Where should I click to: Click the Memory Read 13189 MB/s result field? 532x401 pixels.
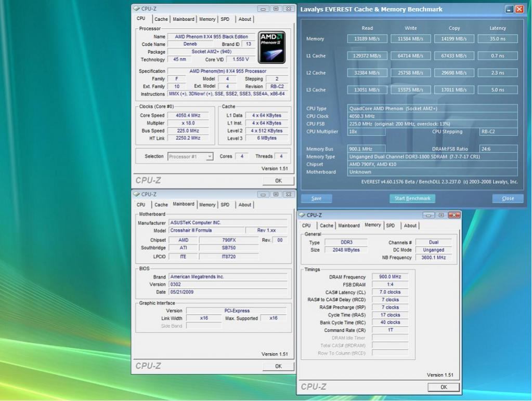click(x=367, y=39)
